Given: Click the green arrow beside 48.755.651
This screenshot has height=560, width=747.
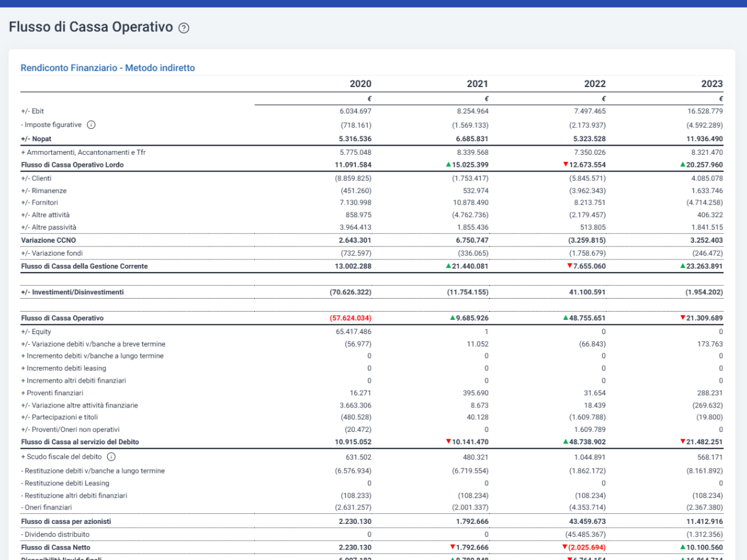Looking at the screenshot, I should click(565, 318).
